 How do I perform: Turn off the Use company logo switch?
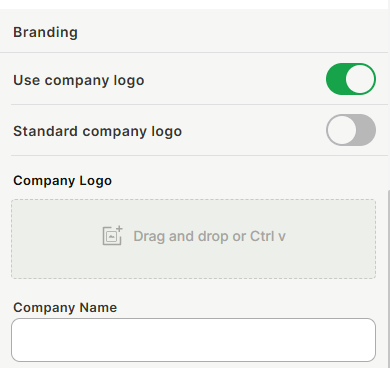(x=351, y=79)
